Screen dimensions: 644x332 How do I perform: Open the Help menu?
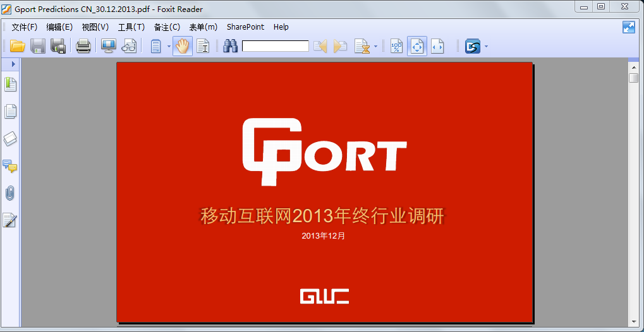click(x=281, y=27)
